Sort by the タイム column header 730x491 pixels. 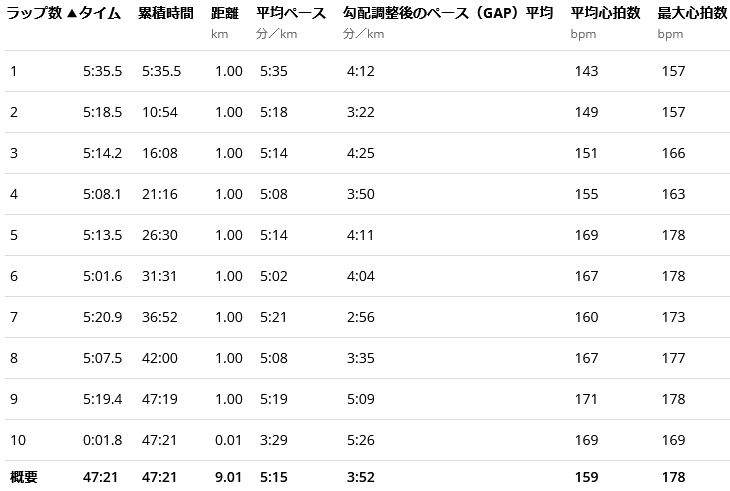tap(100, 13)
